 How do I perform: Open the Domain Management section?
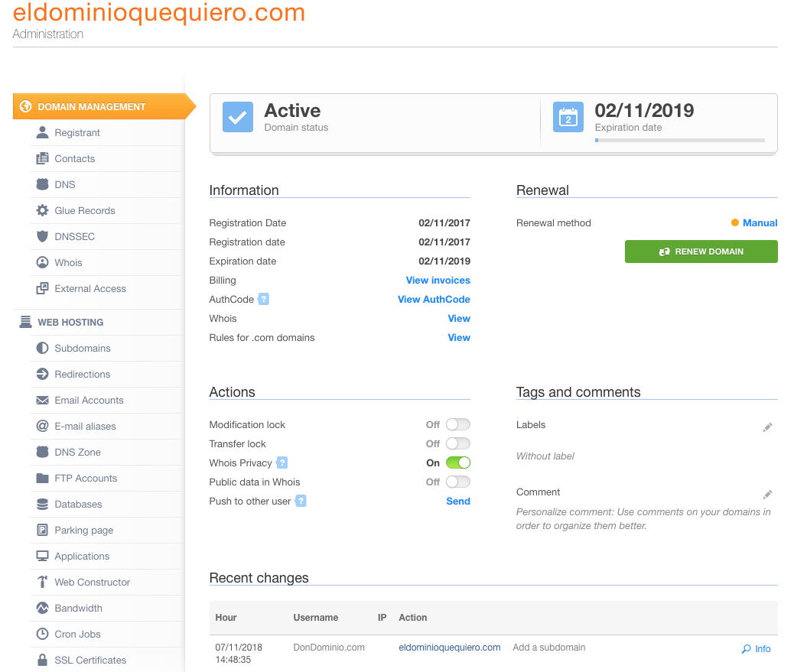104,106
